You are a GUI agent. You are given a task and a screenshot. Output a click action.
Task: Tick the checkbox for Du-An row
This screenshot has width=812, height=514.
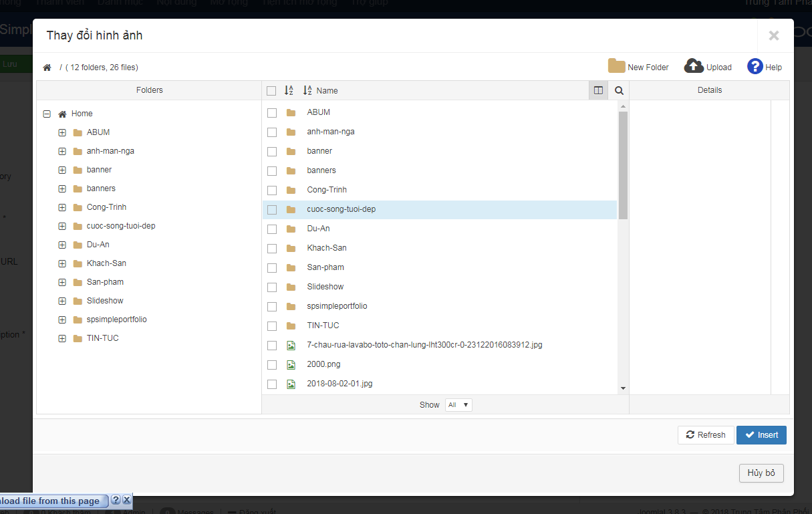(272, 229)
